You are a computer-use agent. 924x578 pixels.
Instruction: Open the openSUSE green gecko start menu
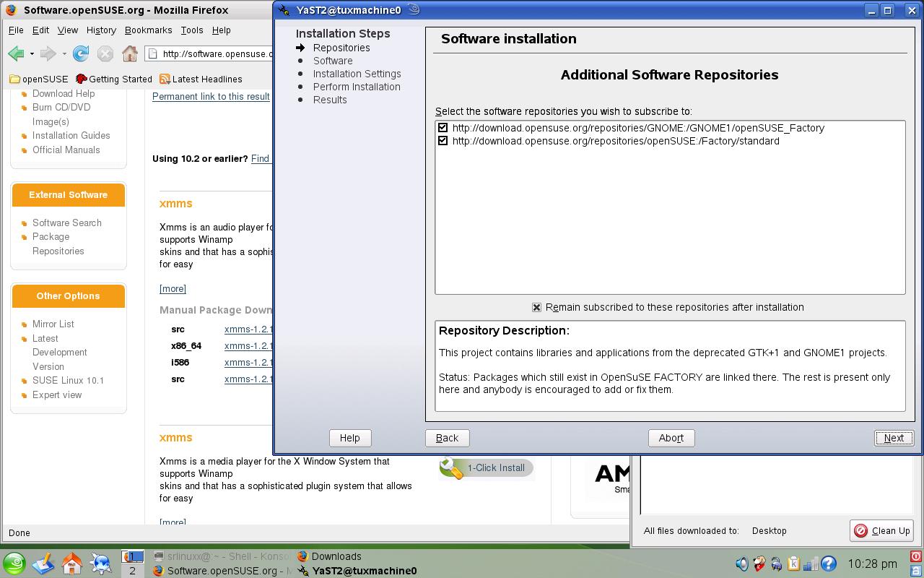click(x=14, y=564)
